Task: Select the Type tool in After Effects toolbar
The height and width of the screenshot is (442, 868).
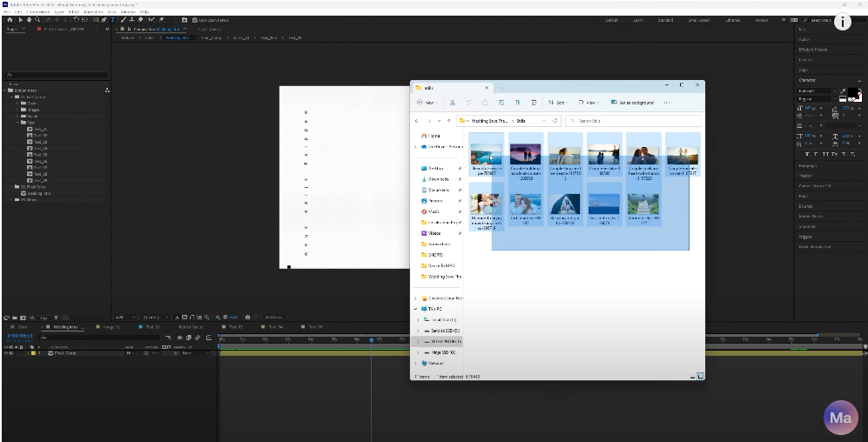Action: click(x=112, y=18)
